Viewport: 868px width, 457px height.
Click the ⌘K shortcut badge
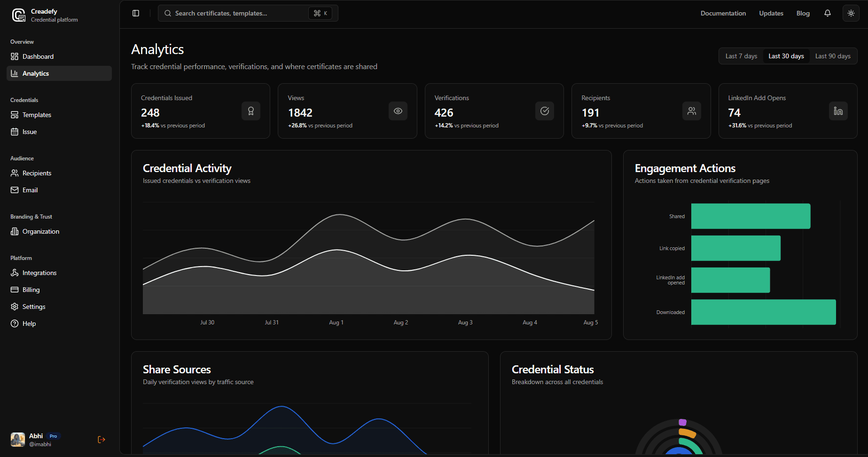pos(321,13)
